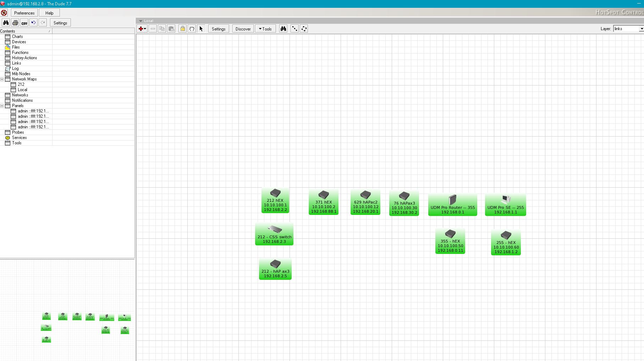Click the undo arrow icon

click(x=33, y=23)
